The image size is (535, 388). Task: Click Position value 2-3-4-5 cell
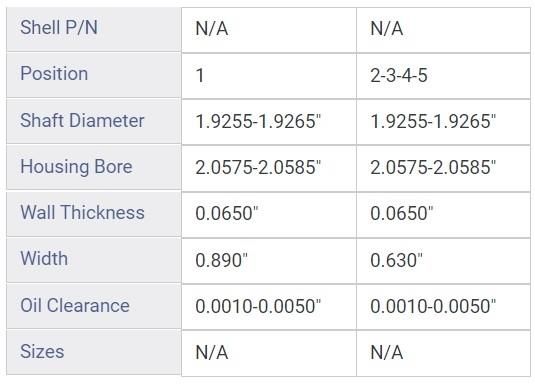[x=444, y=76]
